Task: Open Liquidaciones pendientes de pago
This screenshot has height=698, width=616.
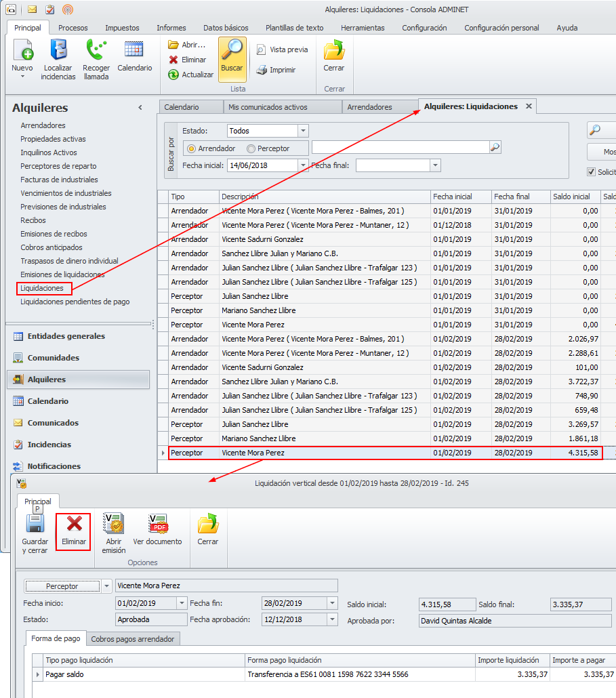Action: click(x=75, y=302)
